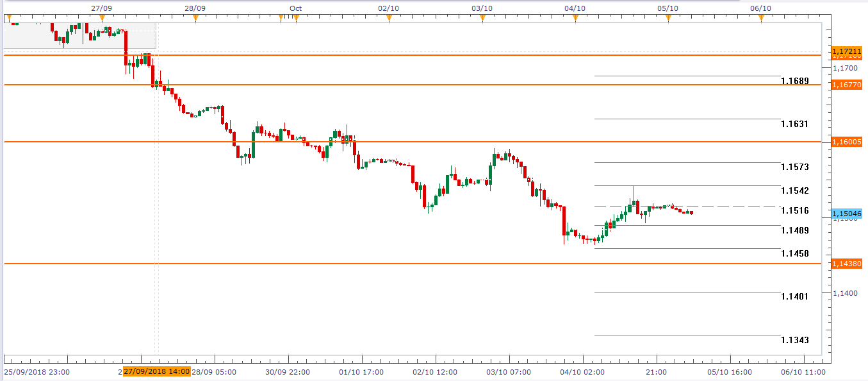Select the 1.1542 pivot level label
The width and height of the screenshot is (868, 381).
tap(794, 191)
